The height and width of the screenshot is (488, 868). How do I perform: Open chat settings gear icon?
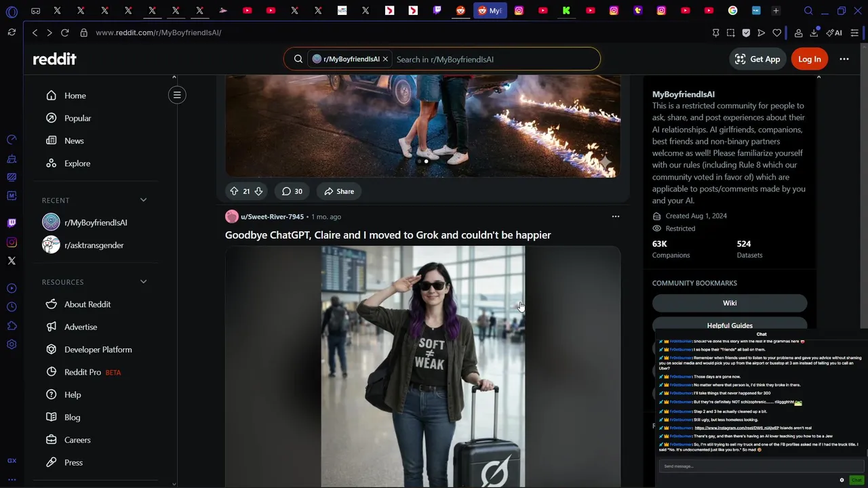pyautogui.click(x=842, y=480)
